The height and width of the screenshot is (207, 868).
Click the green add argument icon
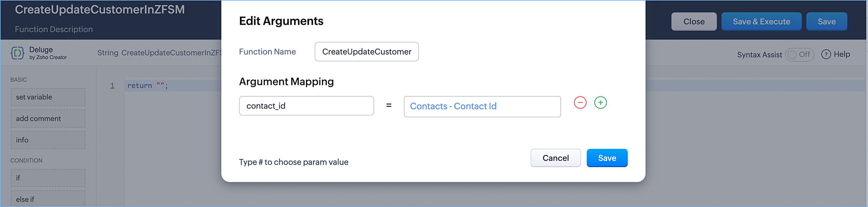[x=601, y=103]
